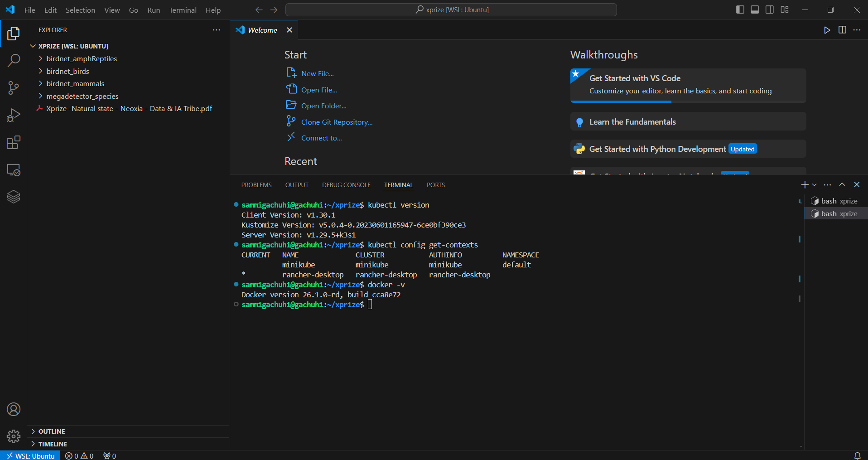
Task: Open the Edit menu
Action: 50,10
